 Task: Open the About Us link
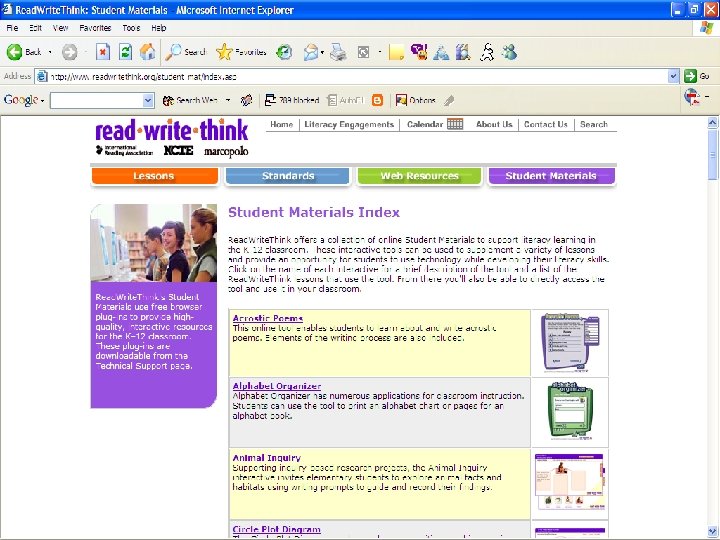tap(494, 124)
